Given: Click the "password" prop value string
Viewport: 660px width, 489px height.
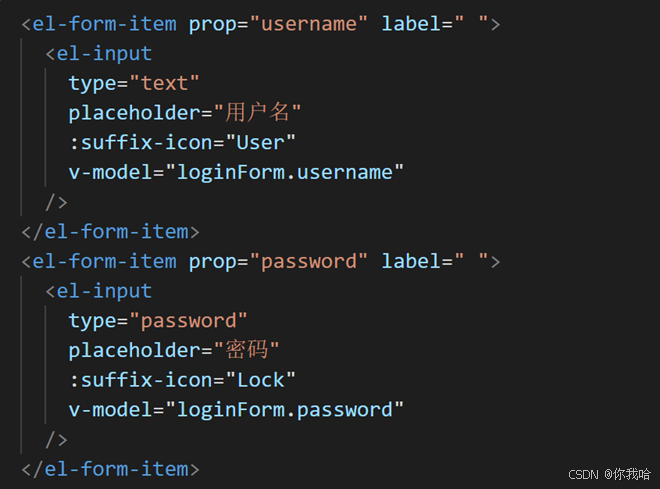Looking at the screenshot, I should pos(309,261).
